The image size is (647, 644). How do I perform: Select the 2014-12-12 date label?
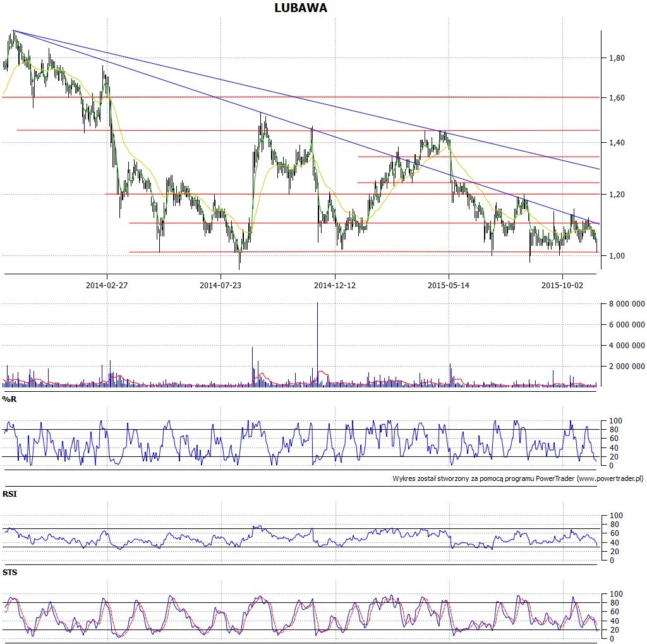(335, 285)
